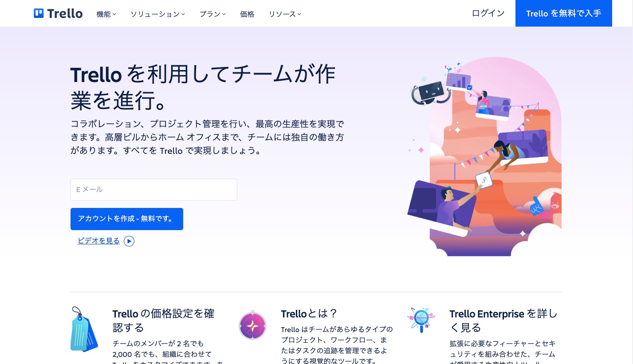Open the ソリューション dropdown
Screen dimensions: 633x364
[x=158, y=14]
